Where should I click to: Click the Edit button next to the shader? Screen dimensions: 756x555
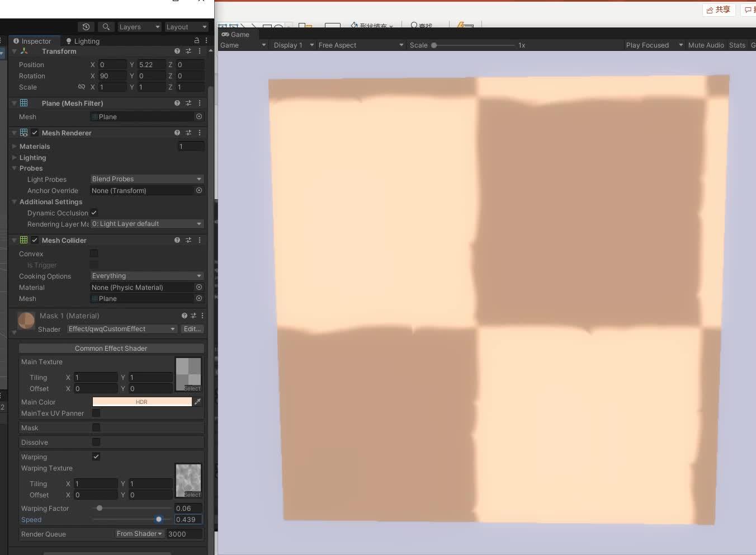(192, 329)
